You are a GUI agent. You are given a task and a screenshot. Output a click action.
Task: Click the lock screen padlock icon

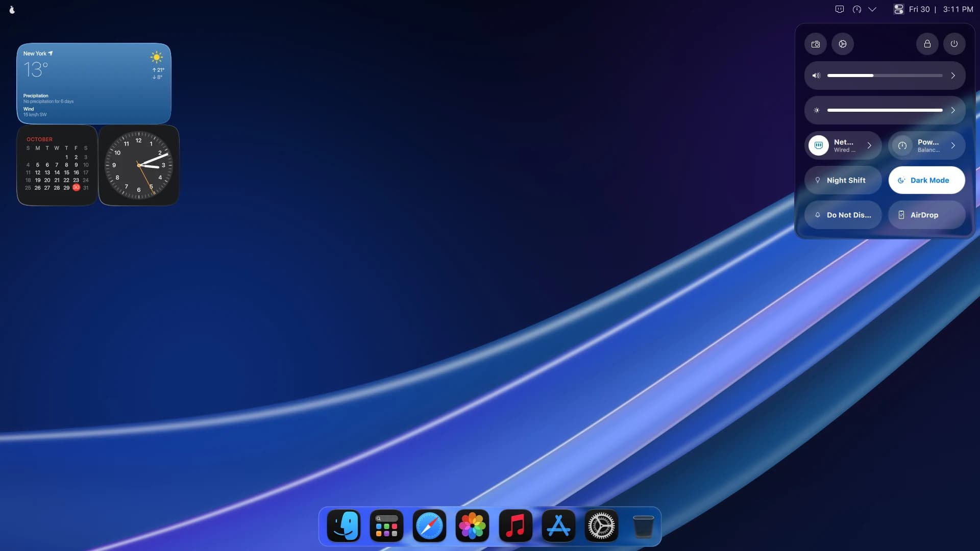(x=927, y=44)
